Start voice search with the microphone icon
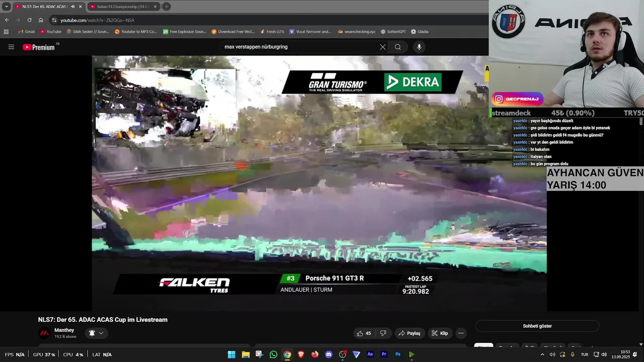Viewport: 644px width, 362px height. [x=419, y=47]
